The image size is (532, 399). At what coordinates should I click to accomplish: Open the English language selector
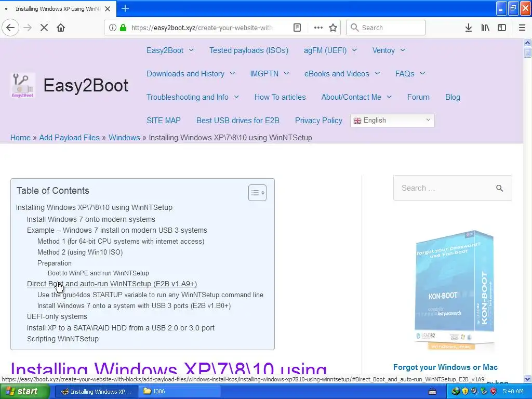[x=392, y=121]
